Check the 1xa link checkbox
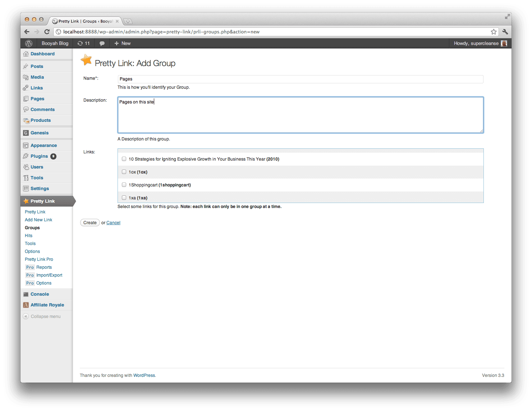The height and width of the screenshot is (411, 532). pos(124,198)
